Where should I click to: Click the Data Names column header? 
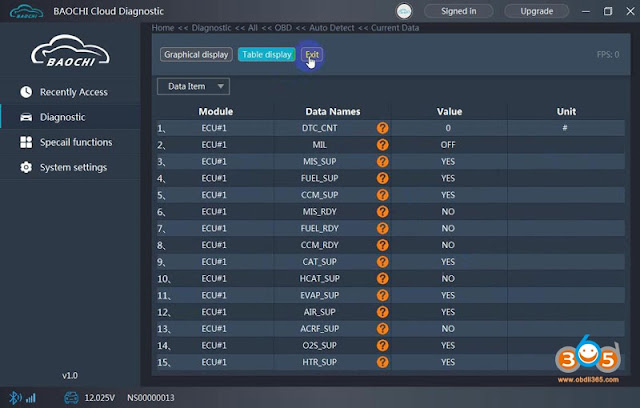point(333,111)
